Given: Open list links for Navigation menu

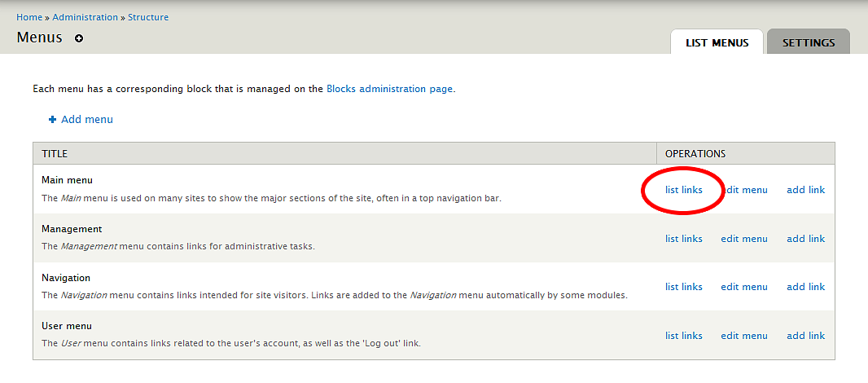Looking at the screenshot, I should [684, 287].
